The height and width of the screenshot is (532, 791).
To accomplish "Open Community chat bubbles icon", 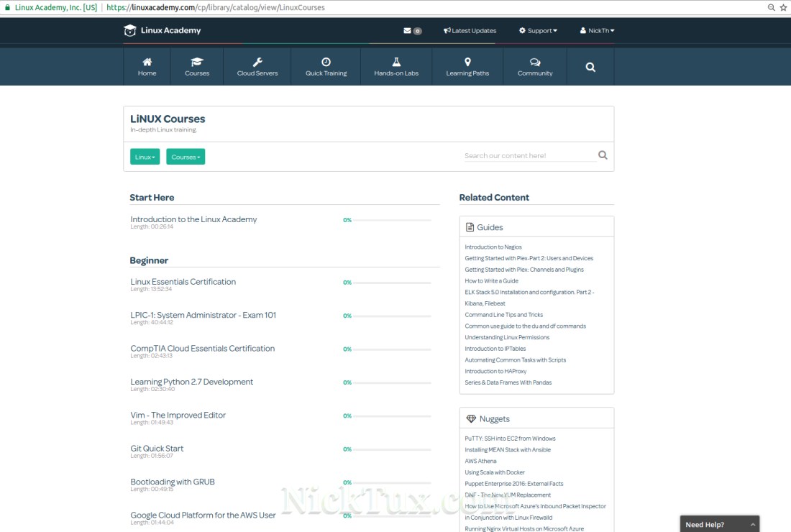I will click(535, 63).
